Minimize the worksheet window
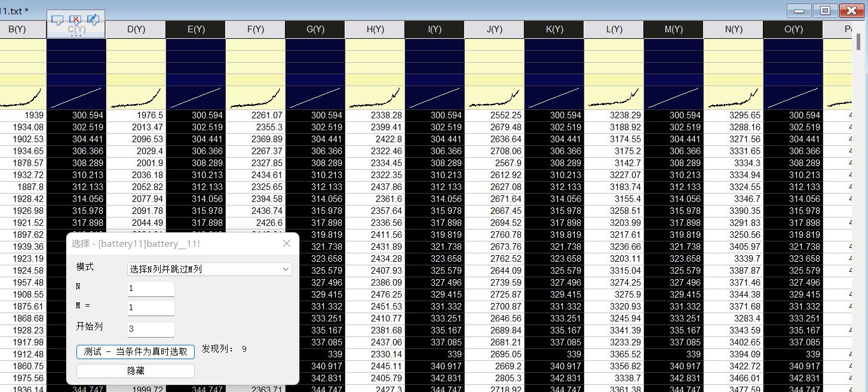 click(x=799, y=10)
